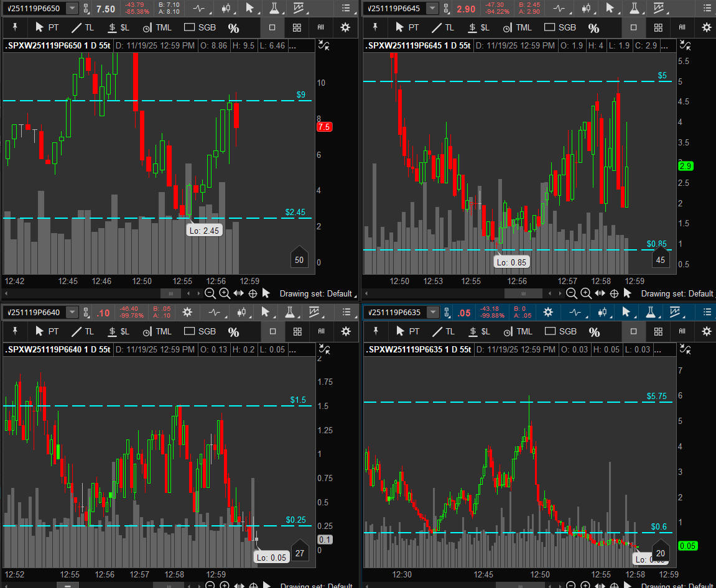Select the PT pointer button in the P6640 panel

click(47, 331)
